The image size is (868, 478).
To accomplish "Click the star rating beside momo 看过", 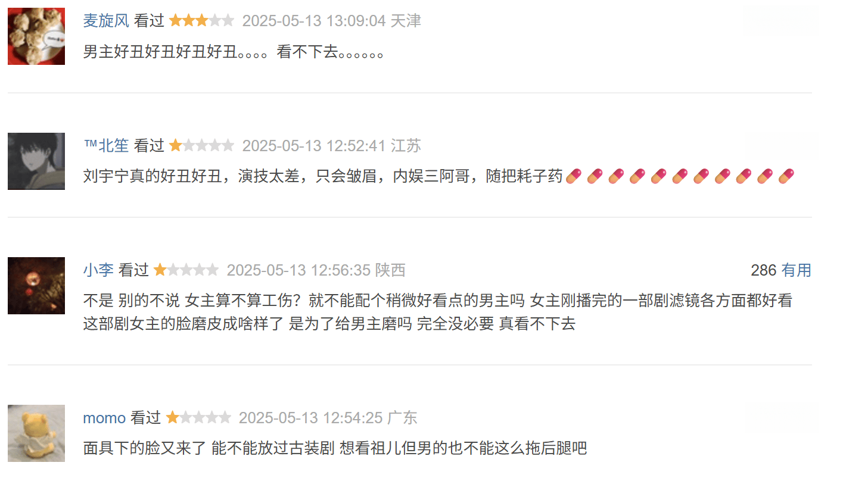I will point(198,417).
